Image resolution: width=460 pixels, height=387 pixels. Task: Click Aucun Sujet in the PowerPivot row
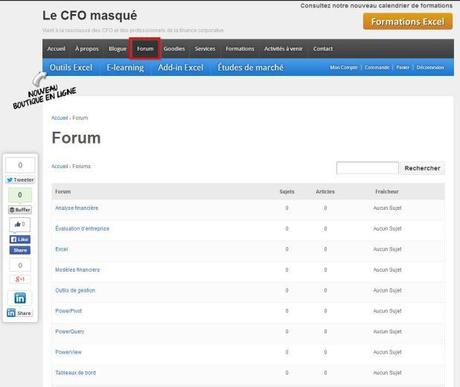click(x=387, y=311)
